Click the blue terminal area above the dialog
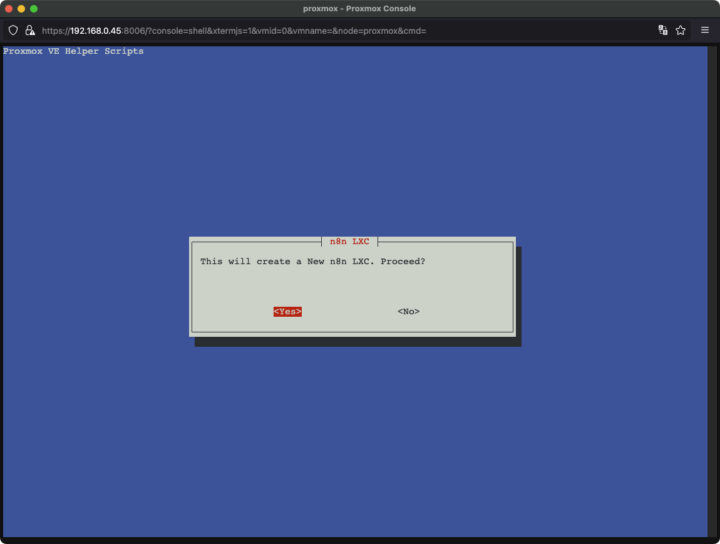Screen dimensions: 720x544 pyautogui.click(x=360, y=150)
